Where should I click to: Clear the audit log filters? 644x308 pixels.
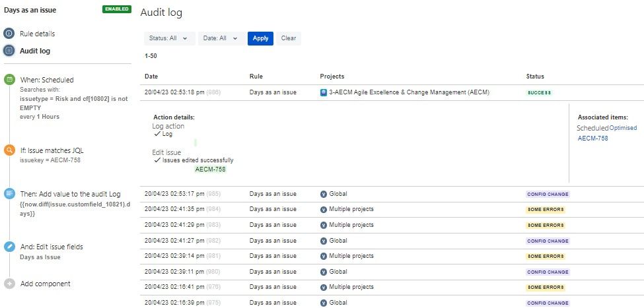pos(289,38)
